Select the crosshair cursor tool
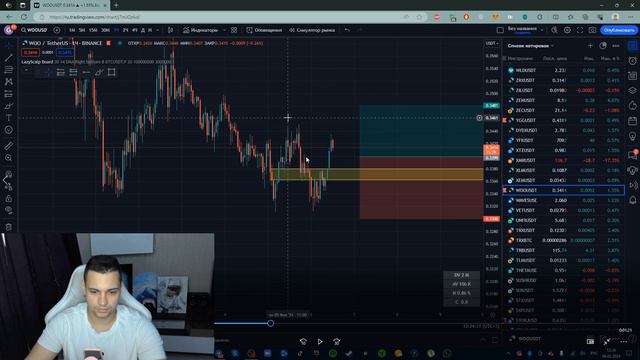Viewport: 640px width, 360px height. click(x=9, y=46)
